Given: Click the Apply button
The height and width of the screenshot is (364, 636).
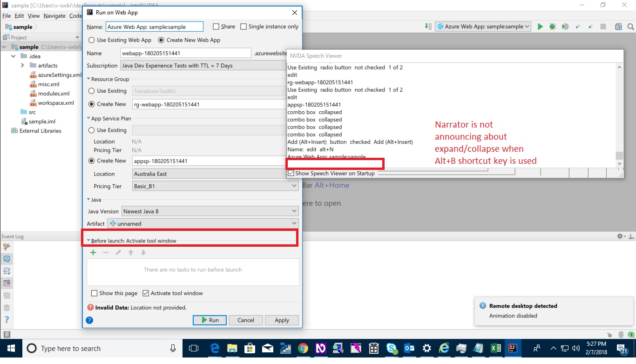Looking at the screenshot, I should pos(282,320).
